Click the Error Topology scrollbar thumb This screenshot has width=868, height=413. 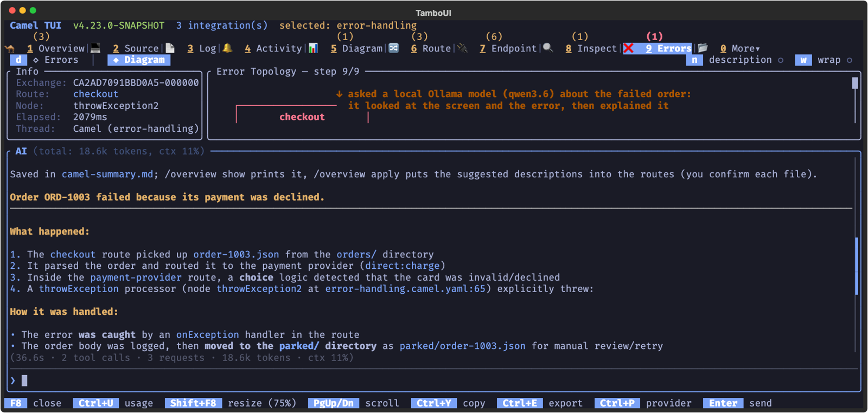tap(855, 83)
